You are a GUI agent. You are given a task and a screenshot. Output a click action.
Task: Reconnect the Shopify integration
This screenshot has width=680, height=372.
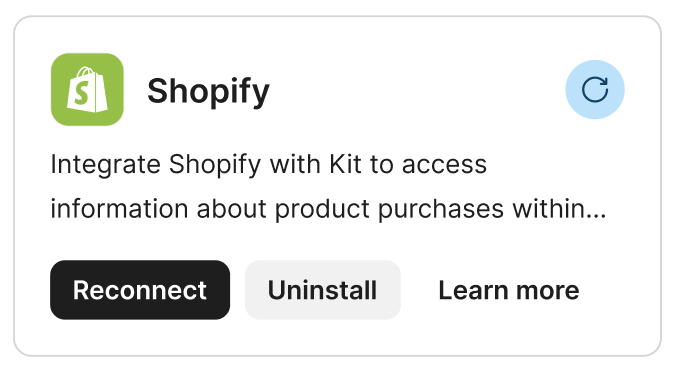click(x=140, y=290)
